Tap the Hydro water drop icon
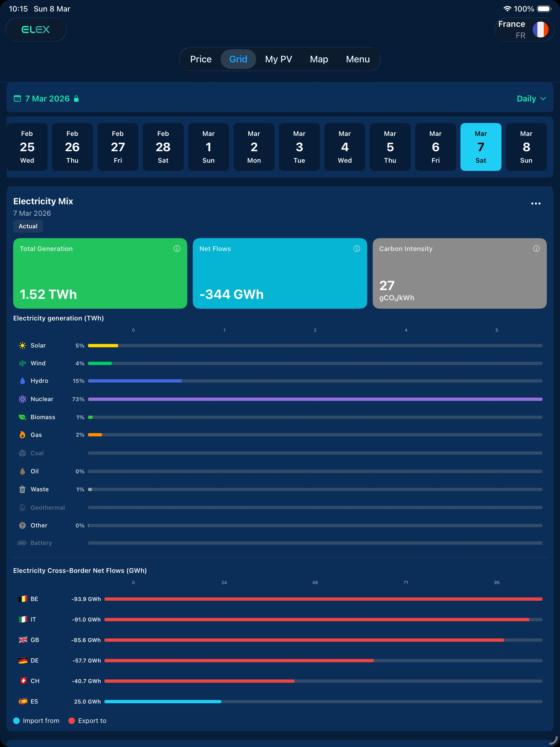The image size is (560, 747). click(22, 381)
